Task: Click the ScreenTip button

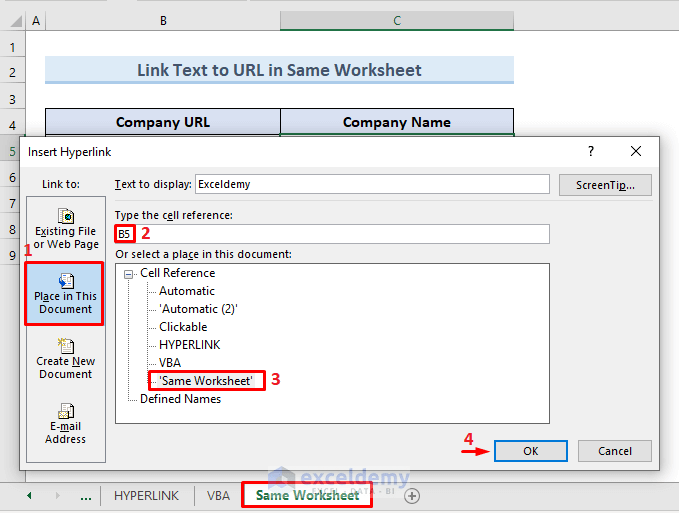Action: pos(605,185)
